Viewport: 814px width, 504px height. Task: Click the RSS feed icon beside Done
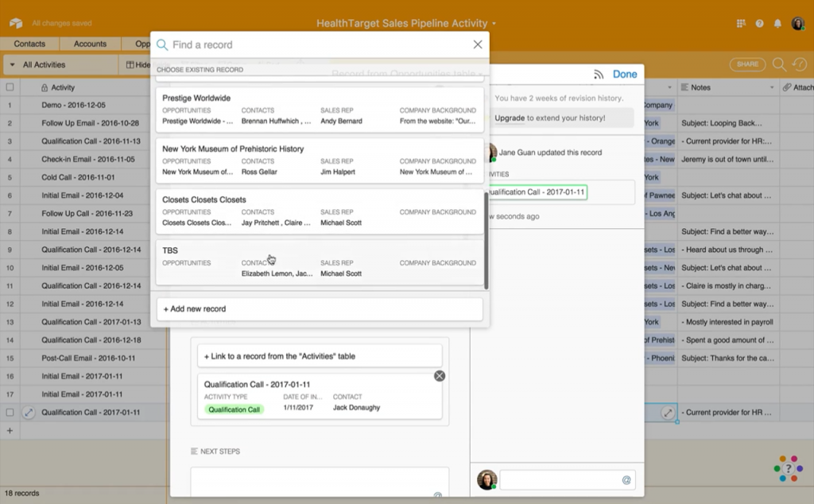tap(598, 74)
